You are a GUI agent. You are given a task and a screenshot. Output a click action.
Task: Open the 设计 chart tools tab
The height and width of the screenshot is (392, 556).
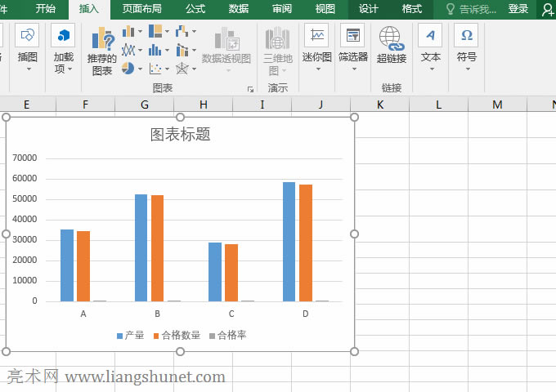tap(369, 8)
